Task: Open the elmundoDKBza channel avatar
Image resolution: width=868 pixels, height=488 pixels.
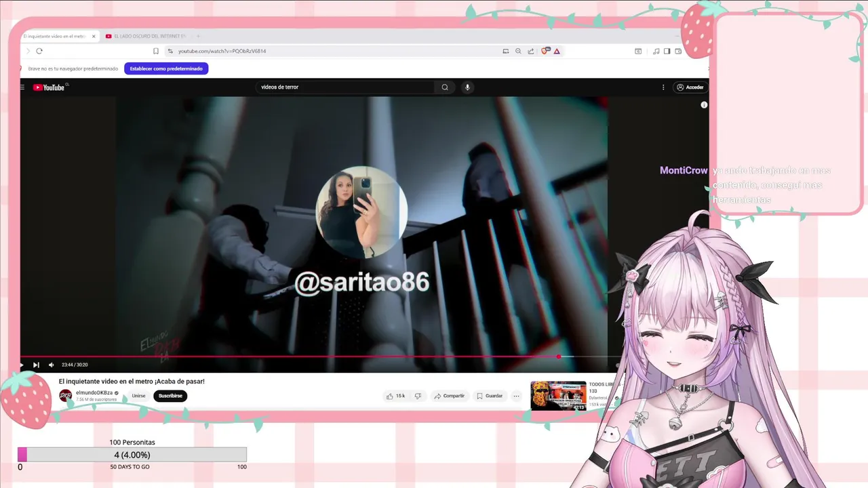Action: [x=66, y=396]
